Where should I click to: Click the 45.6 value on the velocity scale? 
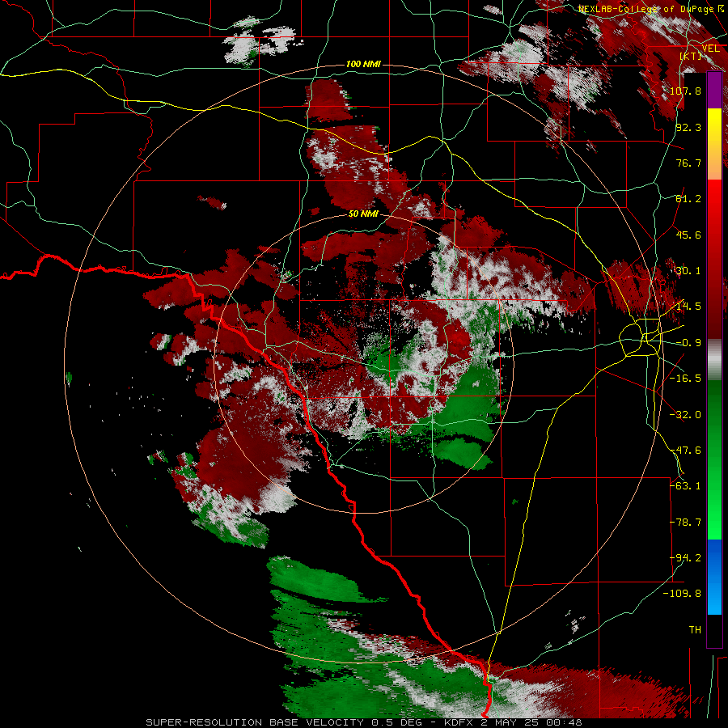688,235
